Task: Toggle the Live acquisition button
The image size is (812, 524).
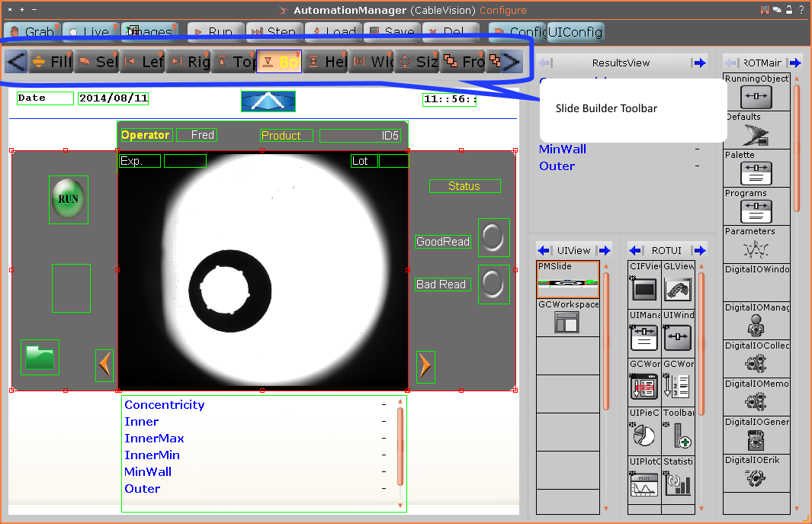Action: 91,31
